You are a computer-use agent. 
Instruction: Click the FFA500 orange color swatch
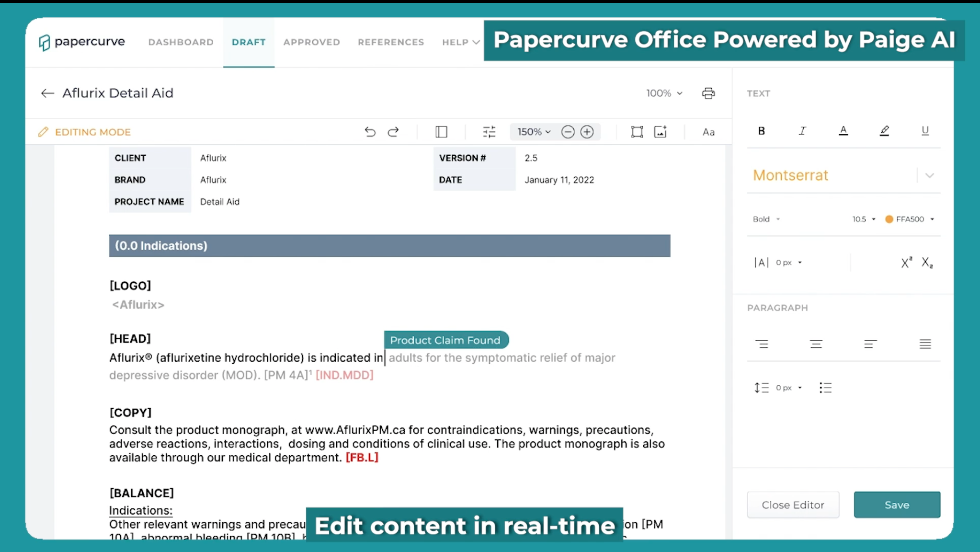click(x=889, y=219)
